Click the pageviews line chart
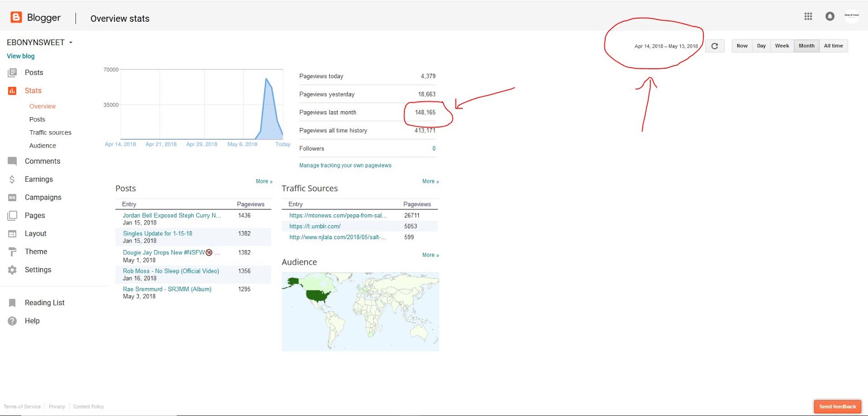The height and width of the screenshot is (416, 868). pos(201,104)
